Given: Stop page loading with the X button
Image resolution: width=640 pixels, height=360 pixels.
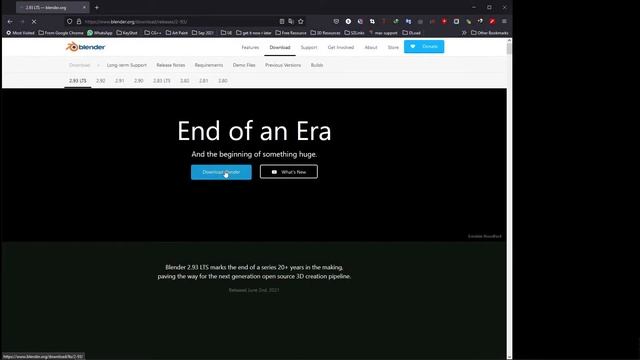Looking at the screenshot, I should point(34,21).
